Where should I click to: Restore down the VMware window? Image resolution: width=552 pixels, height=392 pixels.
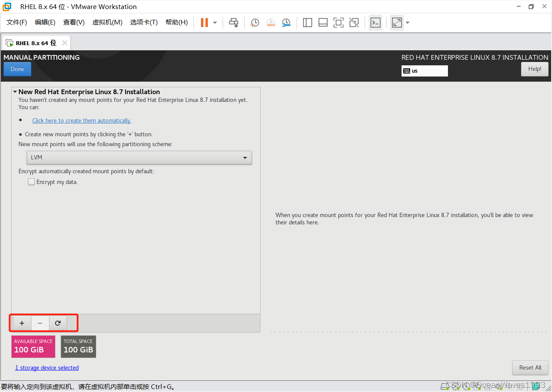[x=531, y=6]
